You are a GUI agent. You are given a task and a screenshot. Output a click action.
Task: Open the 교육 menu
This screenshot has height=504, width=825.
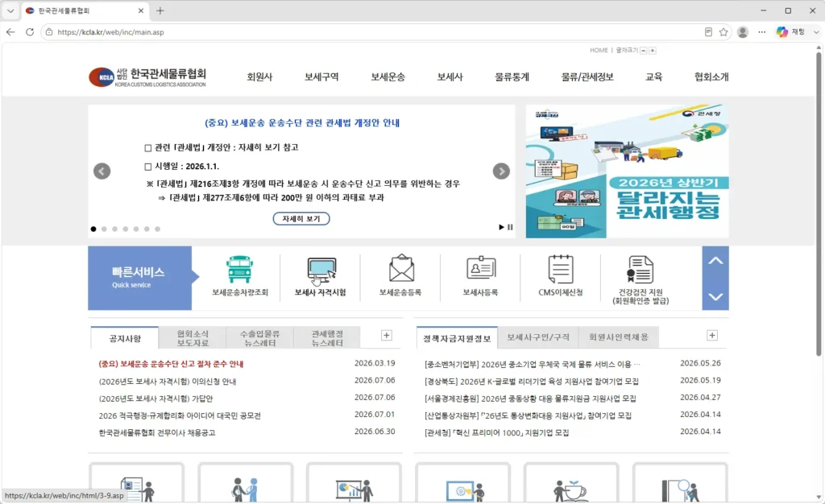coord(653,77)
